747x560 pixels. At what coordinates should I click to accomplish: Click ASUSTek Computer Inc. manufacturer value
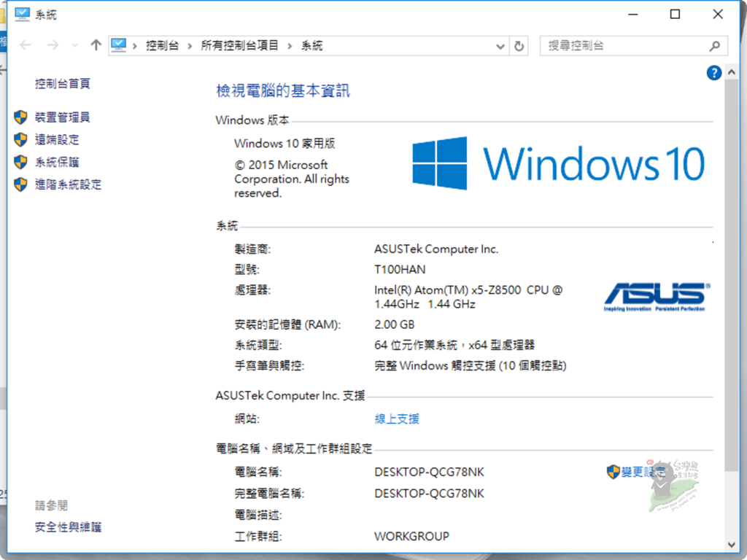click(x=436, y=249)
